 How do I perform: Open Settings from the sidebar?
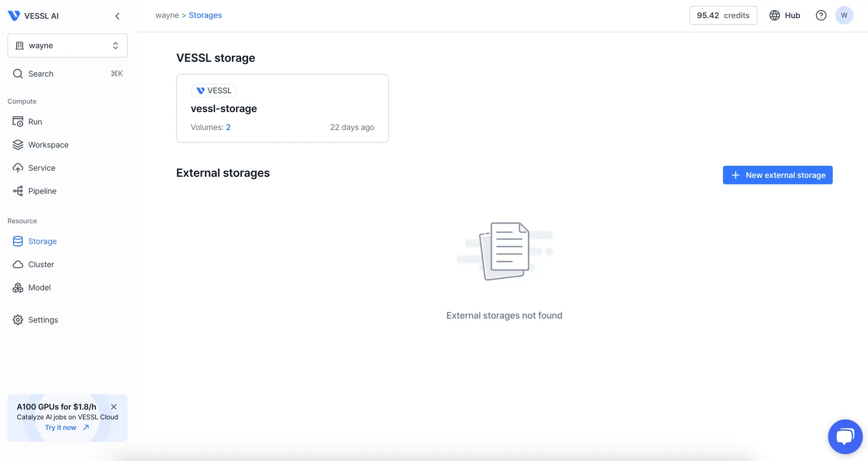43,320
